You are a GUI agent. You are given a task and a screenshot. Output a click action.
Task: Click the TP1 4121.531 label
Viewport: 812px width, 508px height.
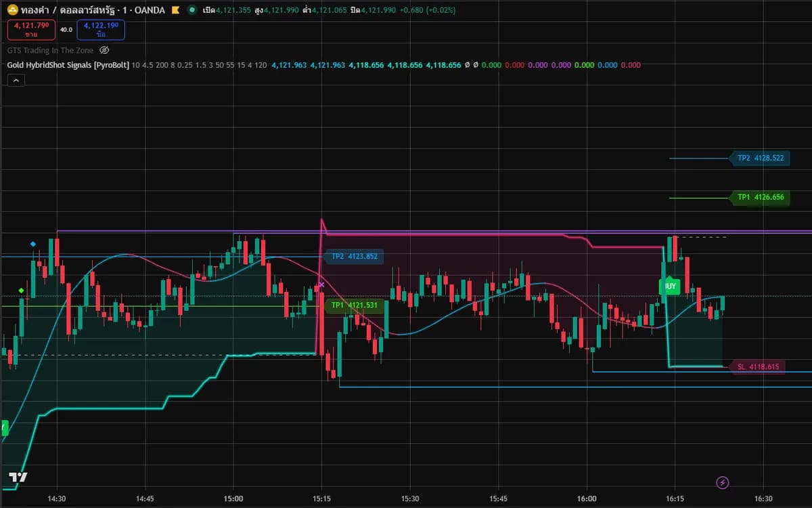coord(353,305)
